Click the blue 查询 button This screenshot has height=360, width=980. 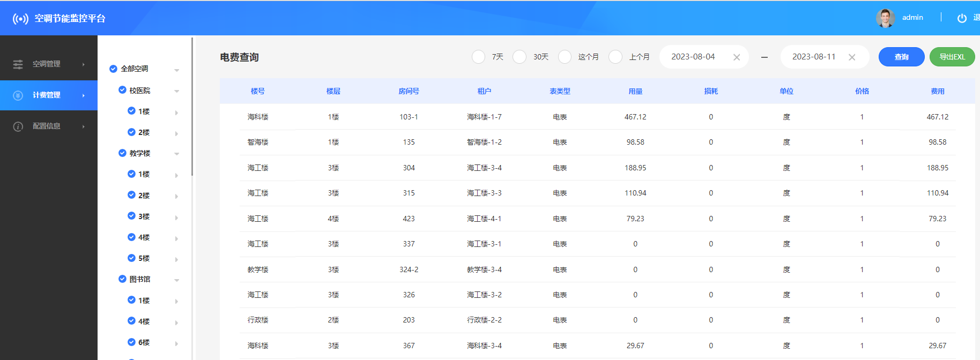(901, 57)
